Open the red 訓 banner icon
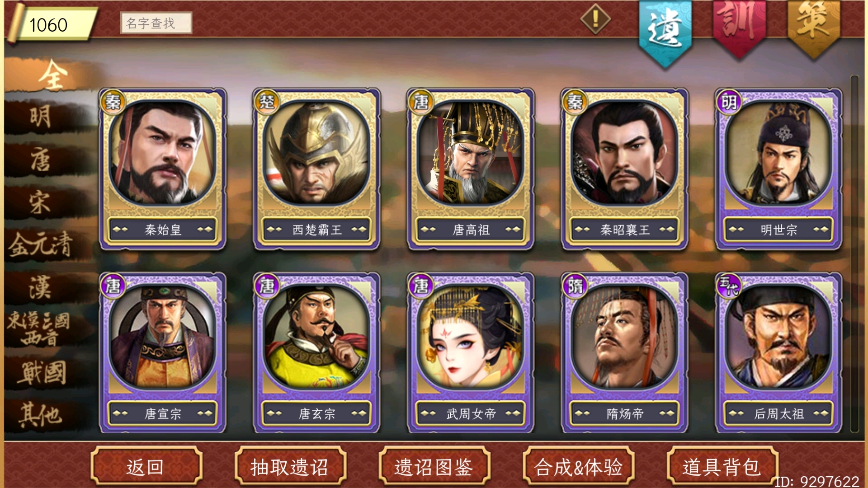Screen dimensions: 868x488 click(739, 29)
